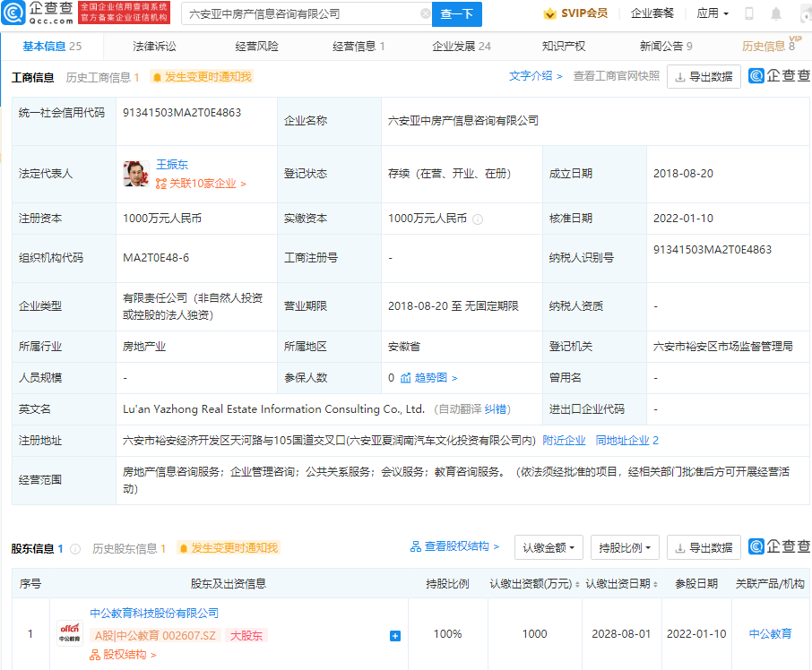Switch to the 基本信息 25 tab
The width and height of the screenshot is (812, 670).
(x=52, y=47)
